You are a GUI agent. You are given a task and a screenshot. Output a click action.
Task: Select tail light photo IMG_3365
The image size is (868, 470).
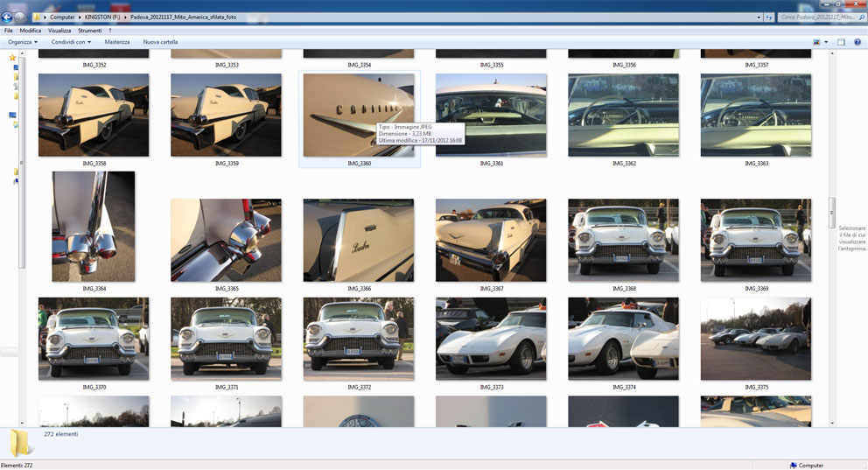point(226,241)
